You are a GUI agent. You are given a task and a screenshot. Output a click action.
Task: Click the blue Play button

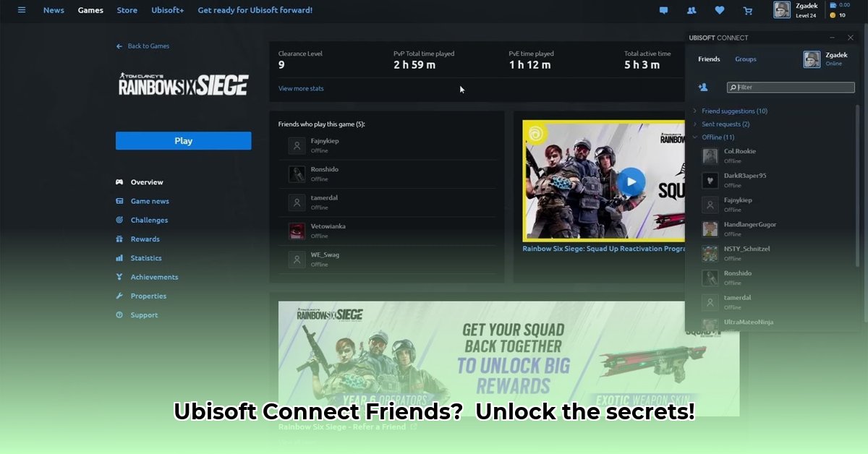click(x=183, y=140)
